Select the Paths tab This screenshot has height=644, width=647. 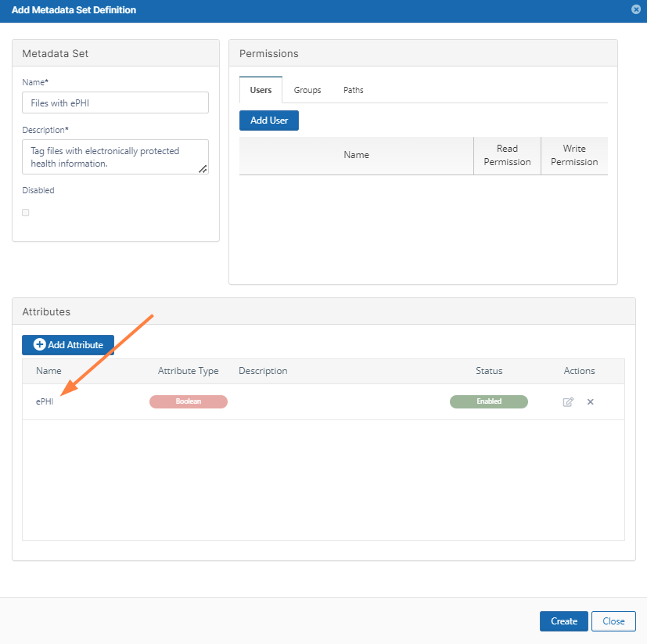click(353, 90)
